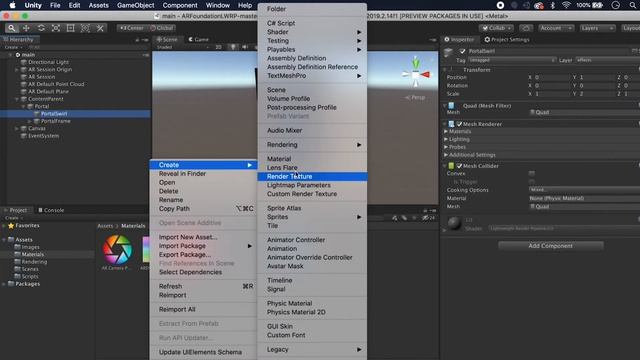This screenshot has width=640, height=360.
Task: Select the Transform tool in toolbar
Action: point(85,28)
